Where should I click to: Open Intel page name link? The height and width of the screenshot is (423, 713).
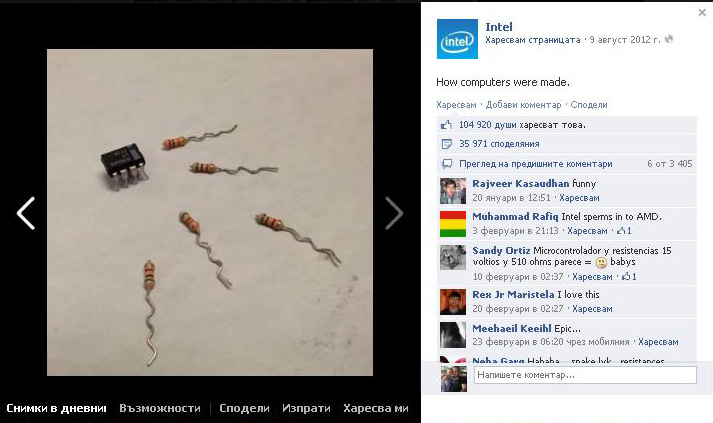tap(499, 27)
